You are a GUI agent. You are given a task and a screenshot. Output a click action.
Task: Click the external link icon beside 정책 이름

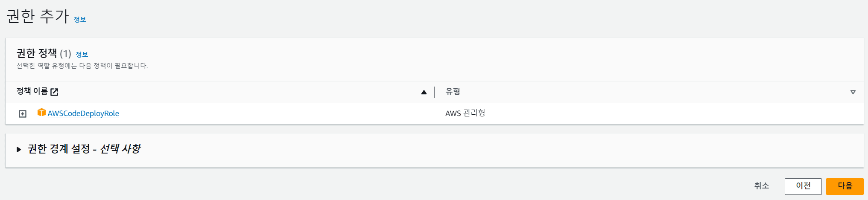54,92
